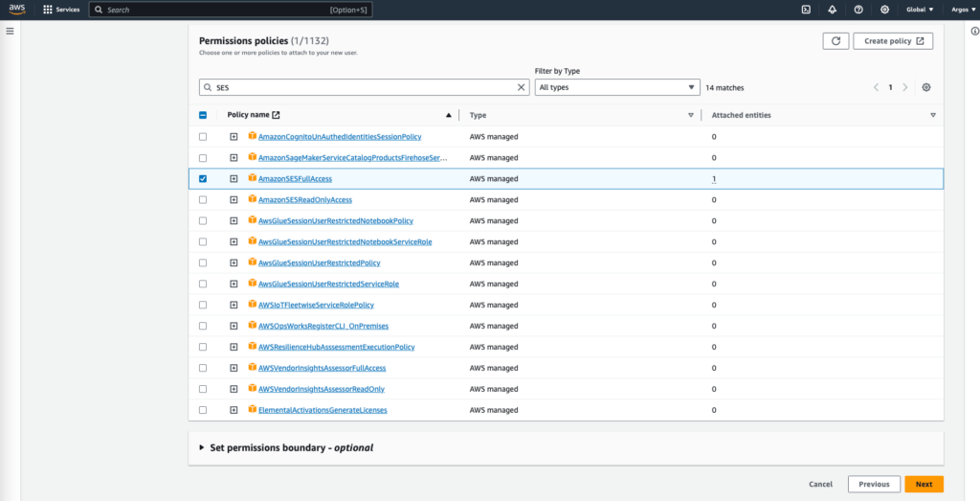Go to next page of policies
The height and width of the screenshot is (501, 980).
(x=905, y=87)
